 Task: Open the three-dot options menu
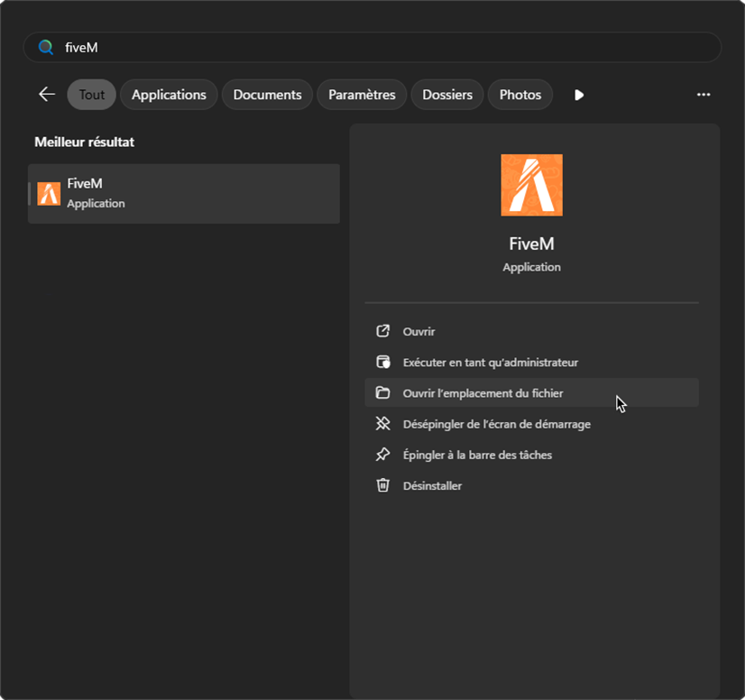point(704,95)
